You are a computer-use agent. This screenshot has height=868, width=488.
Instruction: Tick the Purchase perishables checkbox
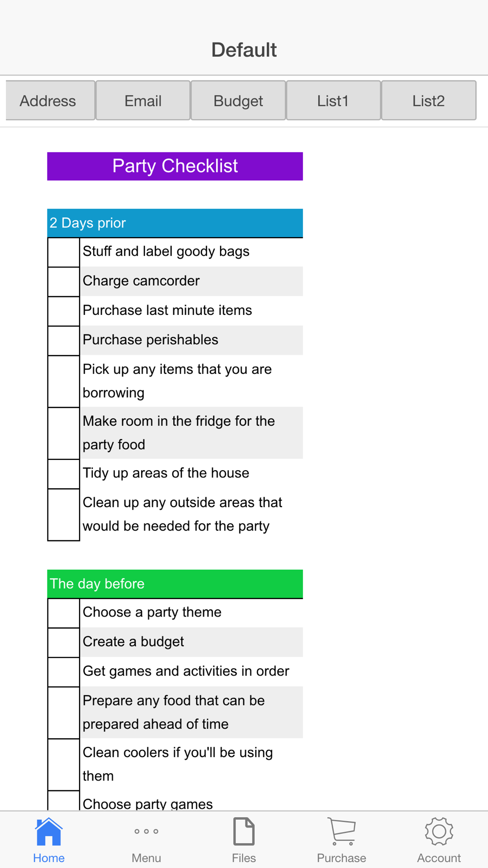[63, 340]
